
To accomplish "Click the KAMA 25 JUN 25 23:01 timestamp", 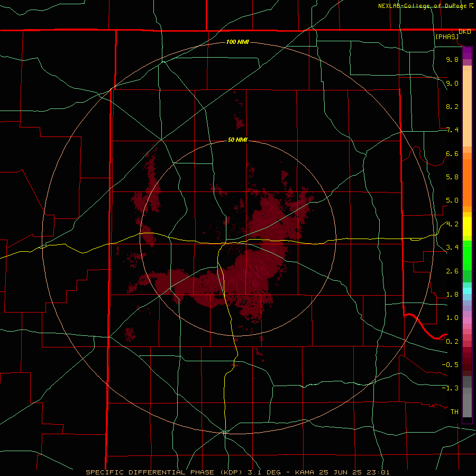I will [x=342, y=472].
